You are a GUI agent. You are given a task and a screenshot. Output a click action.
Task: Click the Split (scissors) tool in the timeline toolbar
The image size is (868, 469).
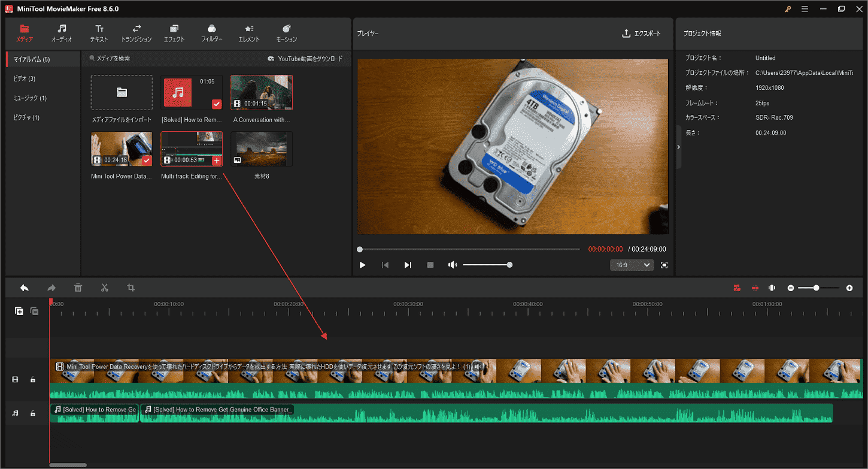105,288
